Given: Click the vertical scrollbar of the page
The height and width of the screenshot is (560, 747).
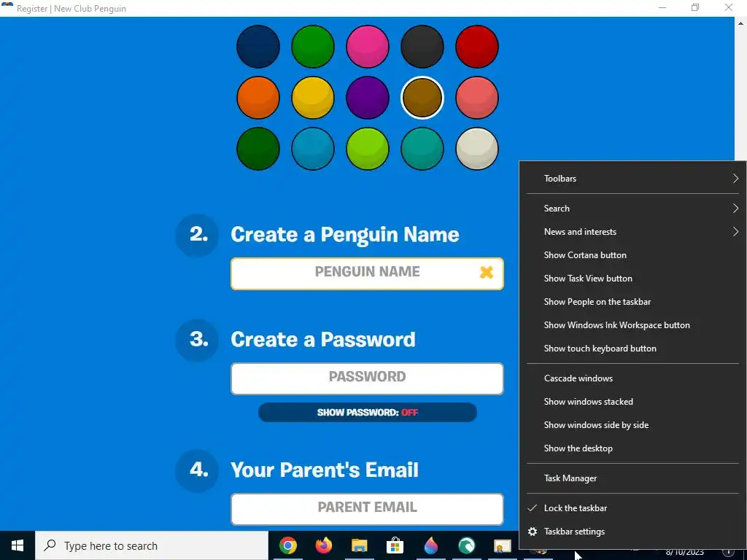Looking at the screenshot, I should click(x=740, y=88).
